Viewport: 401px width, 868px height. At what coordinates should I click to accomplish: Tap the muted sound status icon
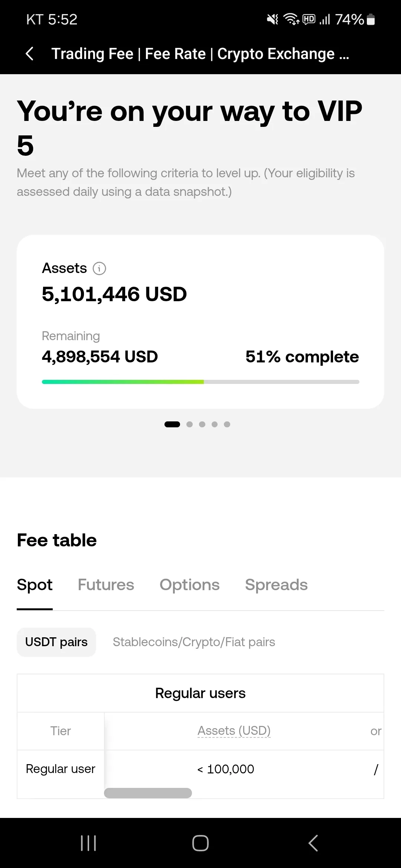pyautogui.click(x=273, y=19)
